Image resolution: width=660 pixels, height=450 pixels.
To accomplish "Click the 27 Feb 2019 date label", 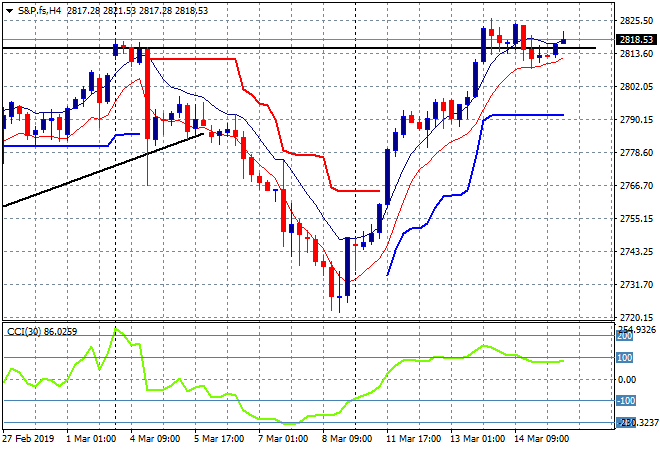I will [29, 439].
